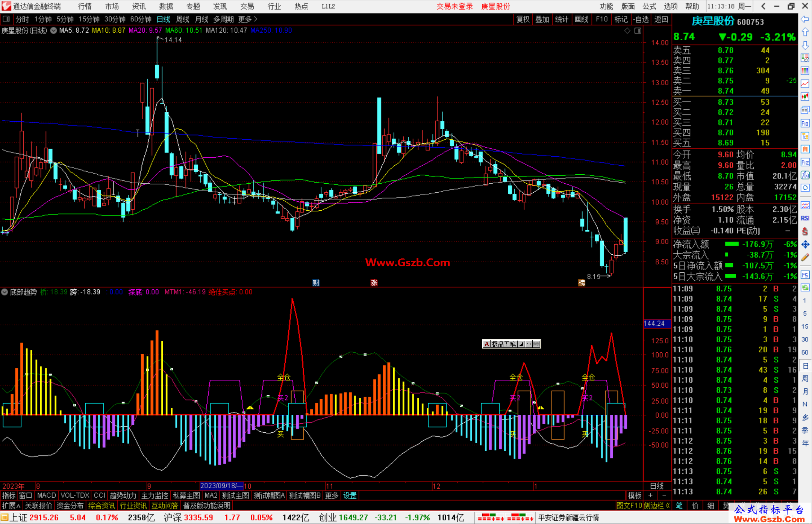Image resolution: width=812 pixels, height=524 pixels.
Task: Open the f(x) formula icon in sidebar
Action: point(805,175)
